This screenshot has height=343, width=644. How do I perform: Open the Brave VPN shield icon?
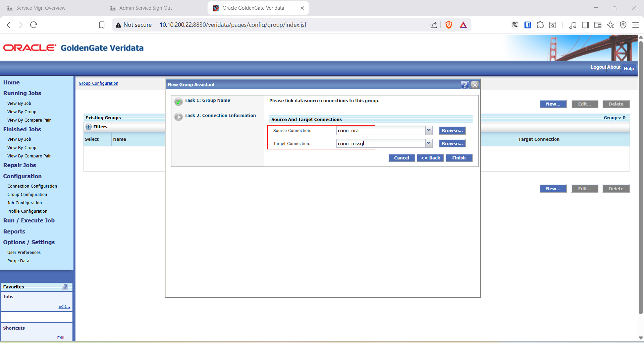tap(623, 25)
